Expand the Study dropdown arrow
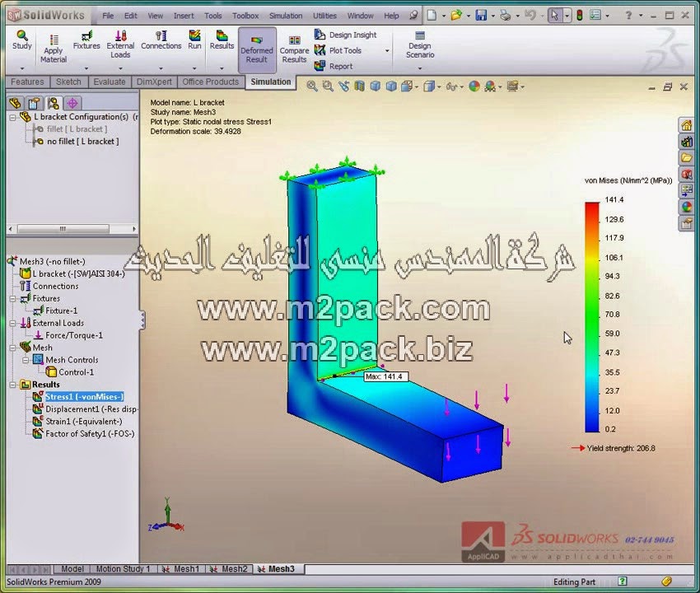 [x=22, y=68]
